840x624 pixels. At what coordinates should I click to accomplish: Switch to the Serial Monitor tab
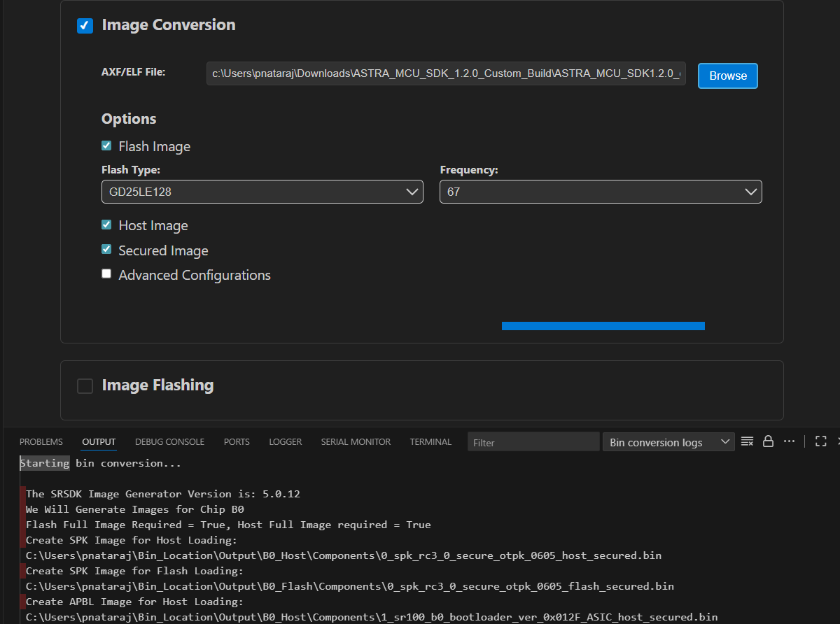point(356,442)
